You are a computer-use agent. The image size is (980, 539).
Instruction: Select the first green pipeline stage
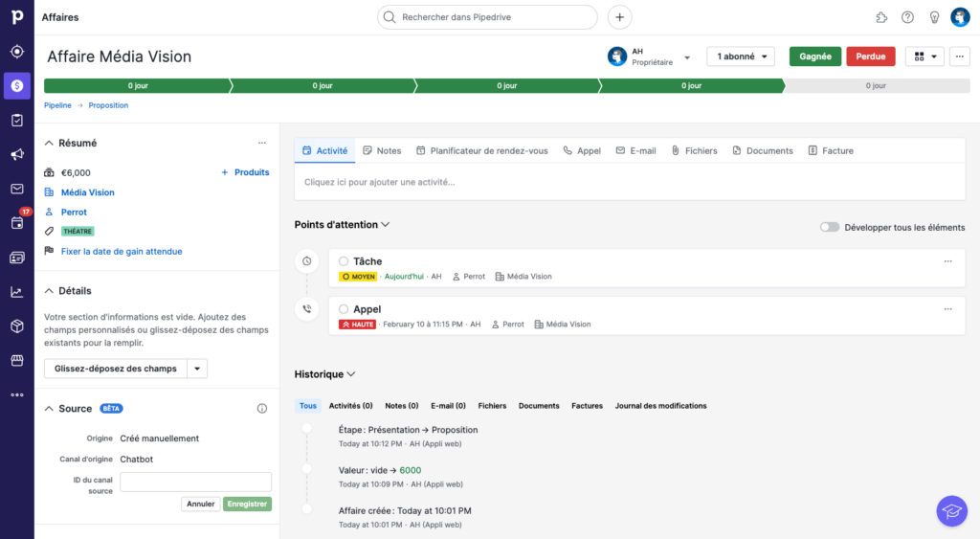(138, 85)
